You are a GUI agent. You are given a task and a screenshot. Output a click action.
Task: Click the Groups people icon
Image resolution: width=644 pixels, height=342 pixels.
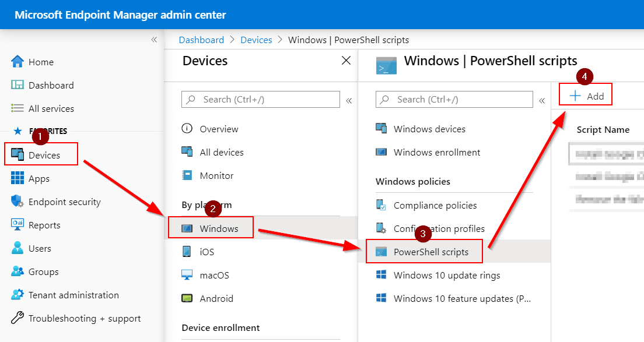click(17, 272)
